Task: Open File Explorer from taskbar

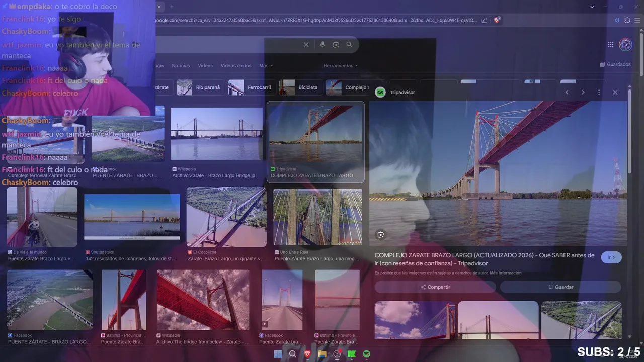Action: 322,354
